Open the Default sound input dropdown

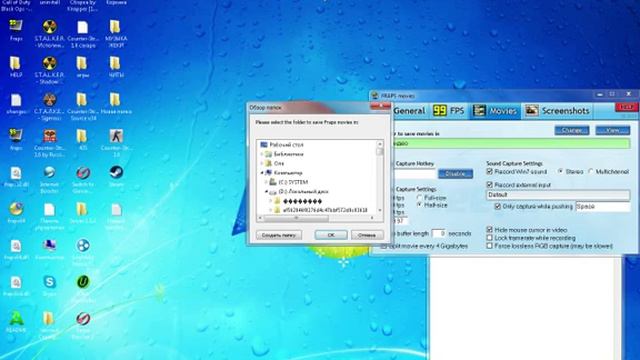pyautogui.click(x=558, y=195)
